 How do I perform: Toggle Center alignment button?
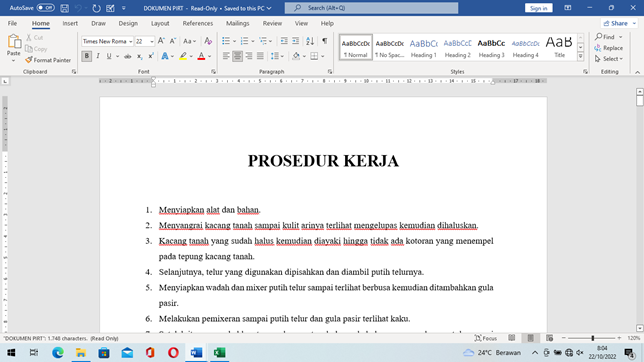click(x=237, y=56)
